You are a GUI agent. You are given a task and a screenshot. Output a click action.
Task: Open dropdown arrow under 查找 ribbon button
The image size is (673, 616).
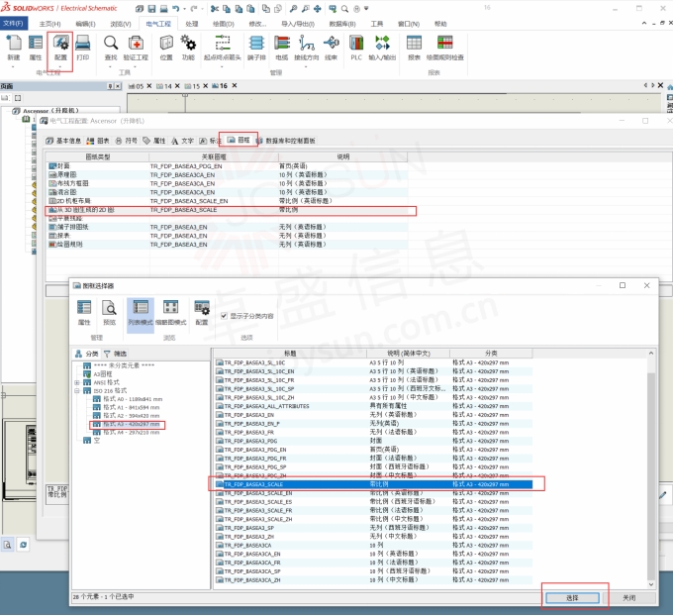(x=110, y=66)
